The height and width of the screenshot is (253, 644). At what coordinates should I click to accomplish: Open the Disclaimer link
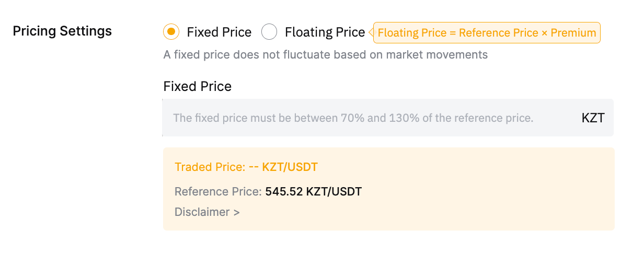point(202,212)
